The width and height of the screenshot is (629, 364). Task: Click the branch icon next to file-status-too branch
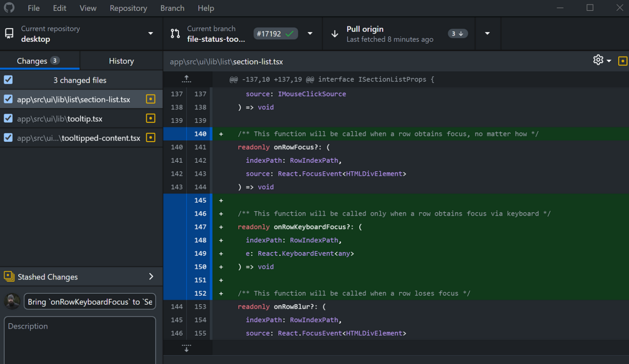click(x=175, y=33)
